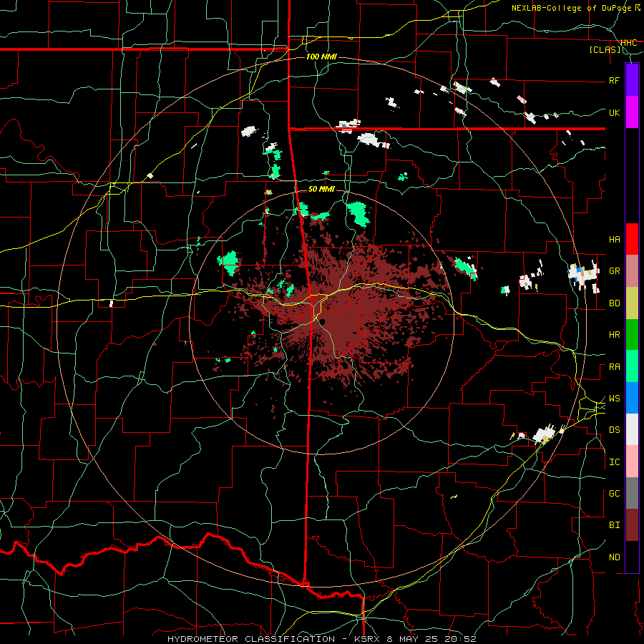644x644 pixels.
Task: Click the UK magenta legend color block
Action: (x=632, y=112)
